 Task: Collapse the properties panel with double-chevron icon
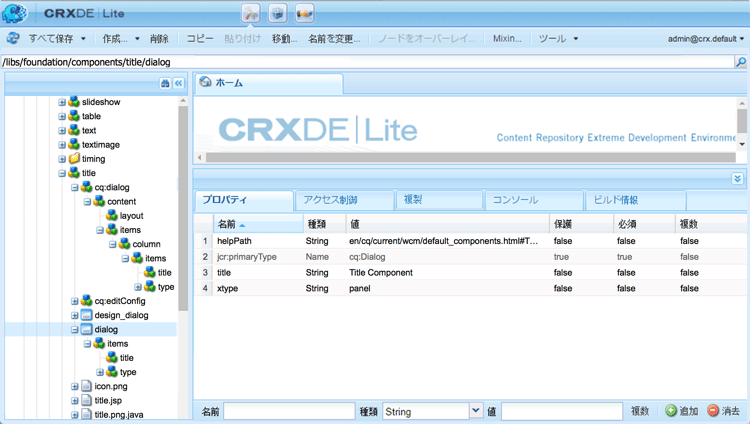[737, 179]
